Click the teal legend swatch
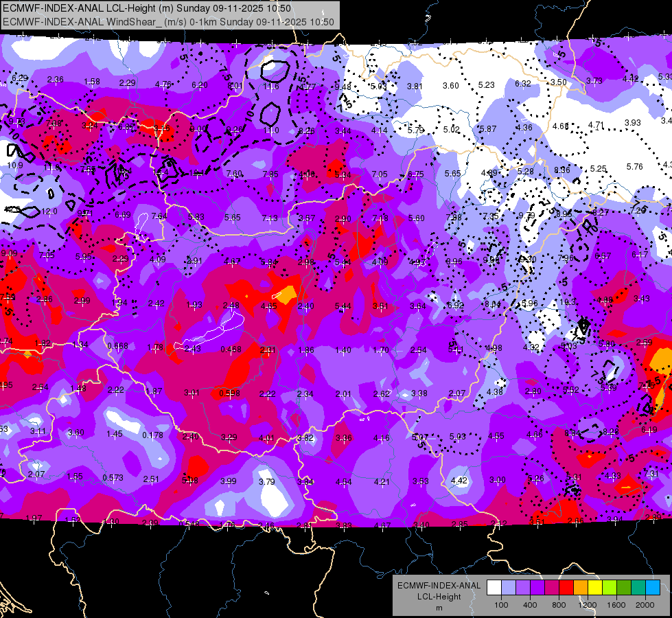672x618 pixels. [638, 588]
